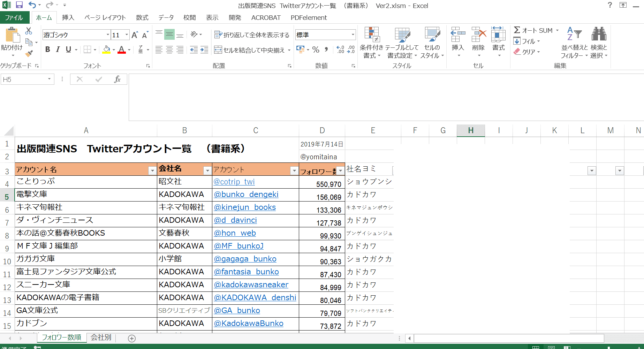
Task: Open the @kadokawasneaker link
Action: coord(251,284)
